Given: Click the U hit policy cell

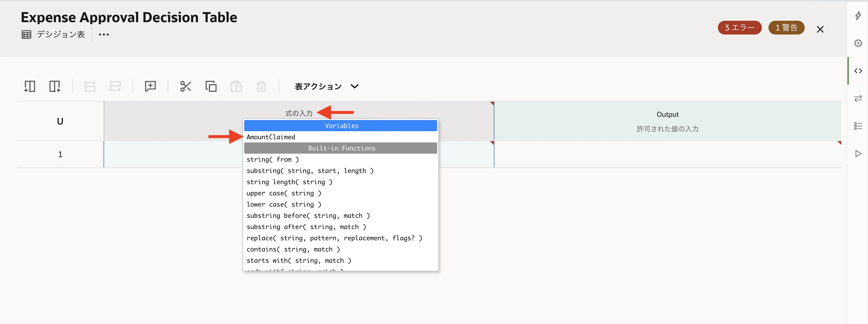Looking at the screenshot, I should click(x=60, y=121).
